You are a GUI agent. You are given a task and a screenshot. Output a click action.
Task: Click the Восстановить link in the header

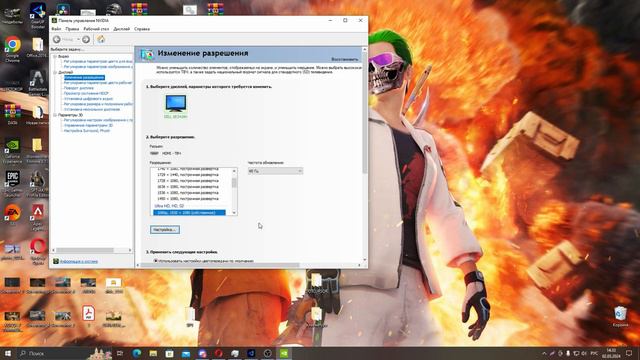tap(344, 59)
